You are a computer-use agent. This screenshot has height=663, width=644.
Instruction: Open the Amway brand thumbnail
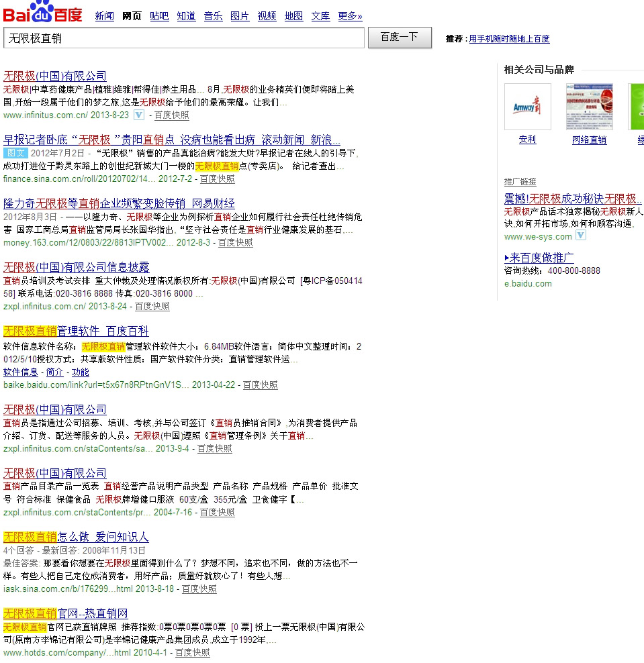[x=527, y=107]
